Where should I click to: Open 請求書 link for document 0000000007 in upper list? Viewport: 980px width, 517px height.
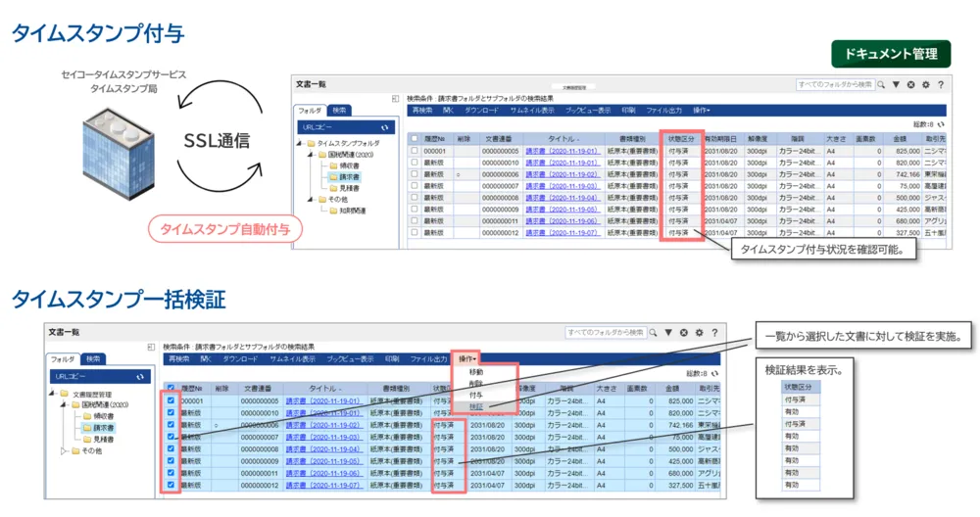[563, 186]
